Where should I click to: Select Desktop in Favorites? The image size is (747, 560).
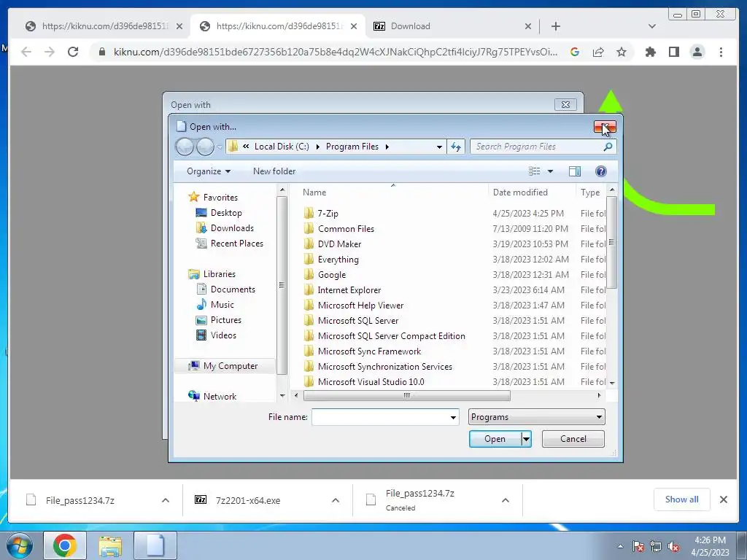[226, 213]
